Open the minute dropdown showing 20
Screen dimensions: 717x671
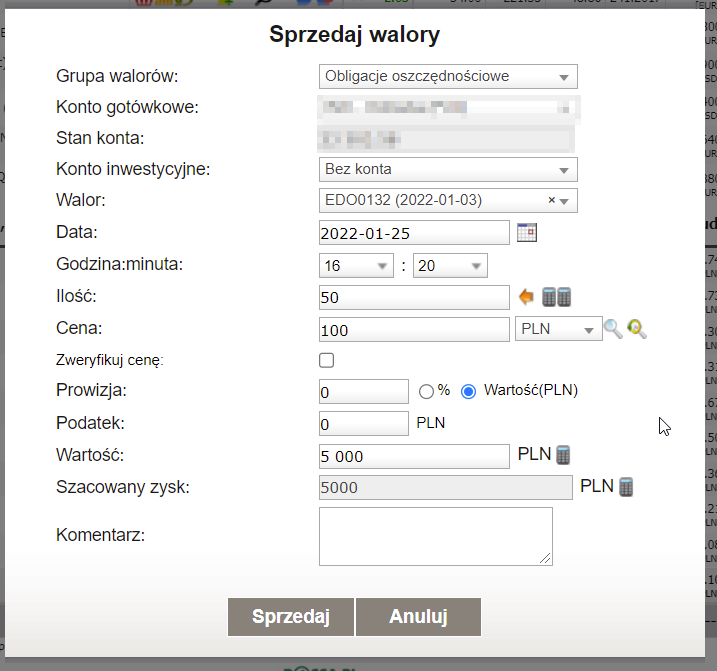pos(450,266)
